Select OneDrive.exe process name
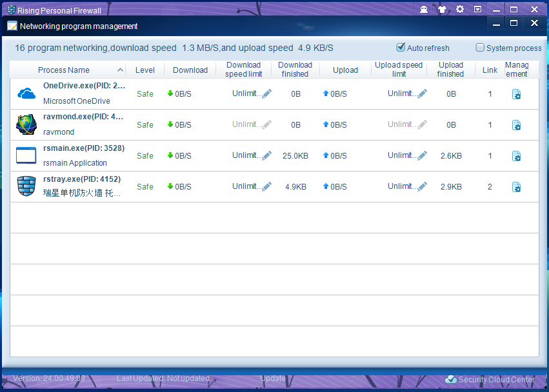The width and height of the screenshot is (549, 392). [84, 85]
